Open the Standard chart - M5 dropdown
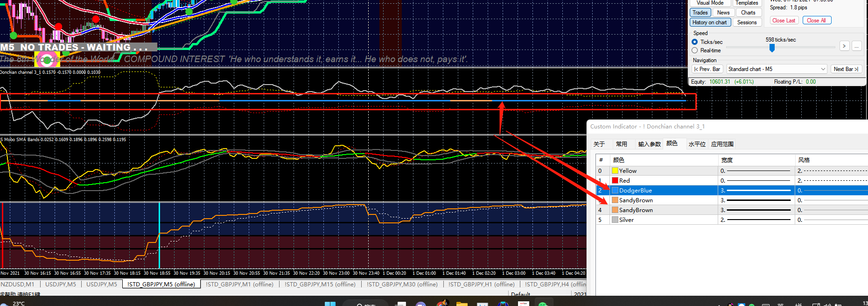The width and height of the screenshot is (868, 306). [777, 69]
